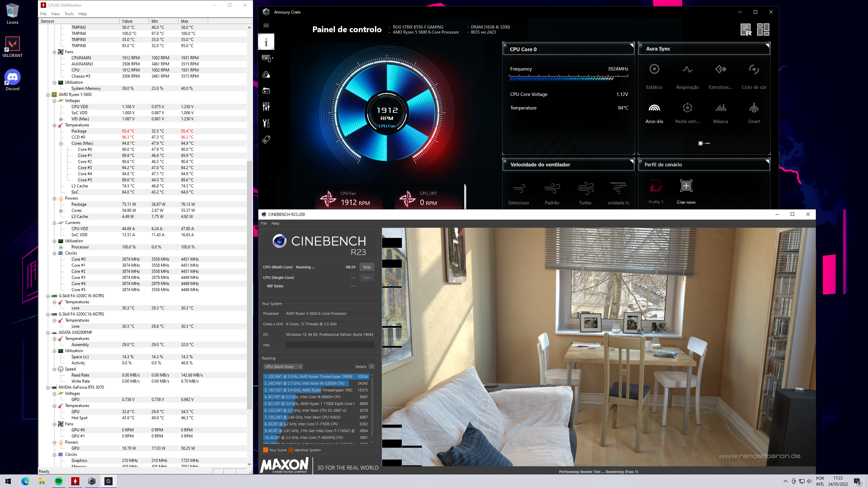Select Turbo fan speed mode

coord(585,189)
